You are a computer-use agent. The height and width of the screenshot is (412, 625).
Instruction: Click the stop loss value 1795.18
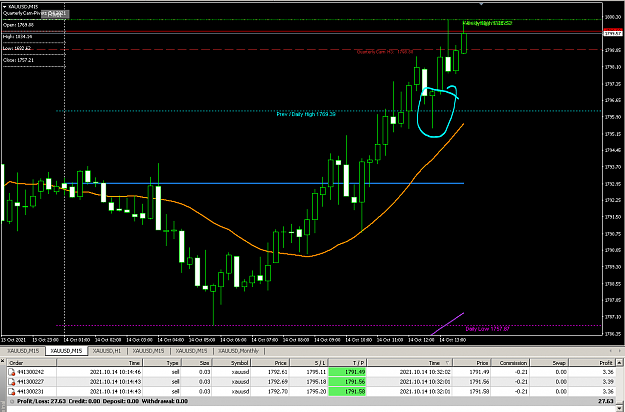pos(316,382)
